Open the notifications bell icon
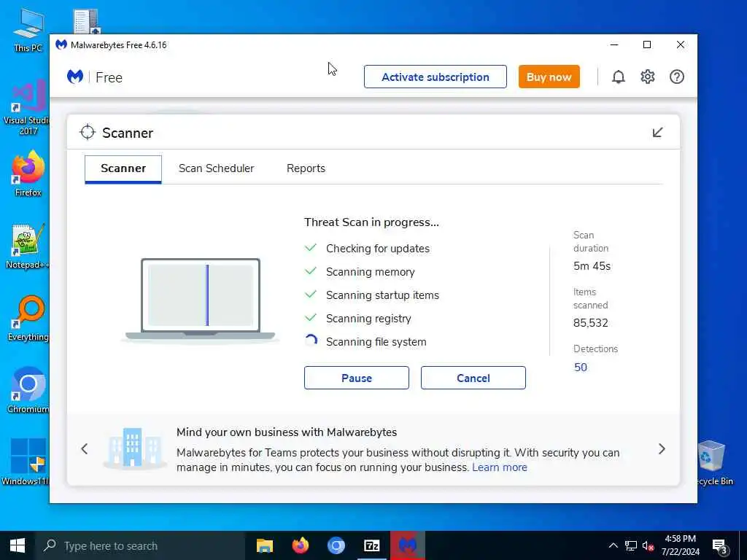Screen dimensions: 747x560 [x=619, y=77]
